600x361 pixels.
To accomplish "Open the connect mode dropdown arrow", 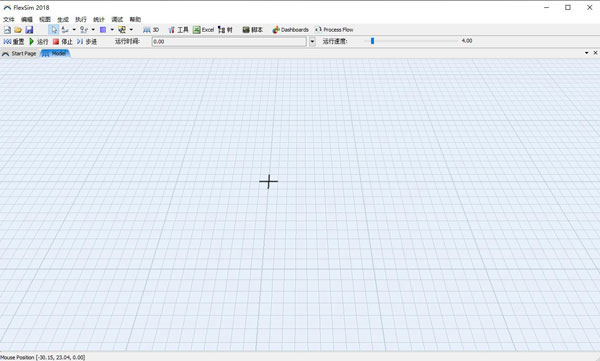I will pos(74,29).
